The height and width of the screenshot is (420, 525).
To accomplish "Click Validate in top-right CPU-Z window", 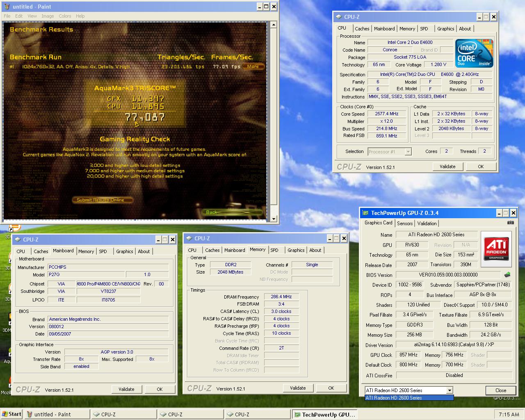I will click(x=447, y=167).
